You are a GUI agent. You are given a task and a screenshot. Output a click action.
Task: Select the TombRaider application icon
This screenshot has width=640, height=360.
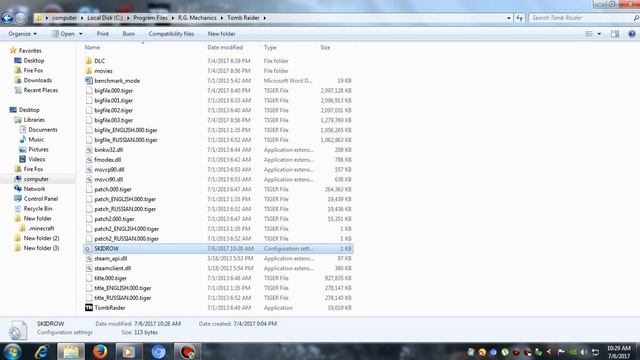coord(89,308)
